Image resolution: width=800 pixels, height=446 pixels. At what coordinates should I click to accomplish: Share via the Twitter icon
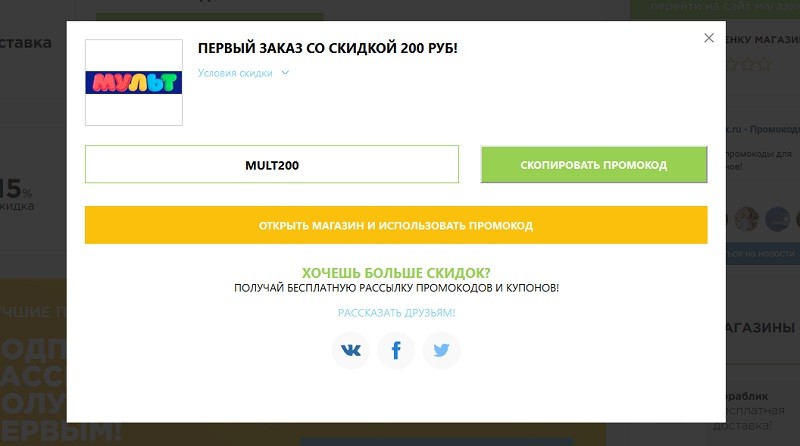click(x=441, y=350)
